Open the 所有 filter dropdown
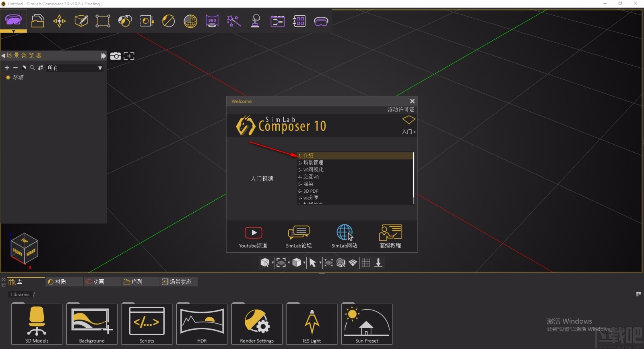 click(x=75, y=68)
